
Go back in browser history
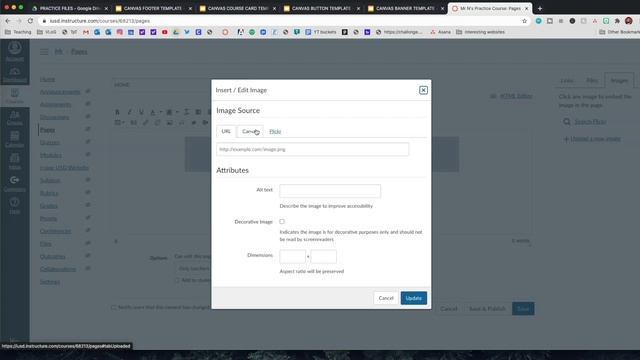point(8,20)
